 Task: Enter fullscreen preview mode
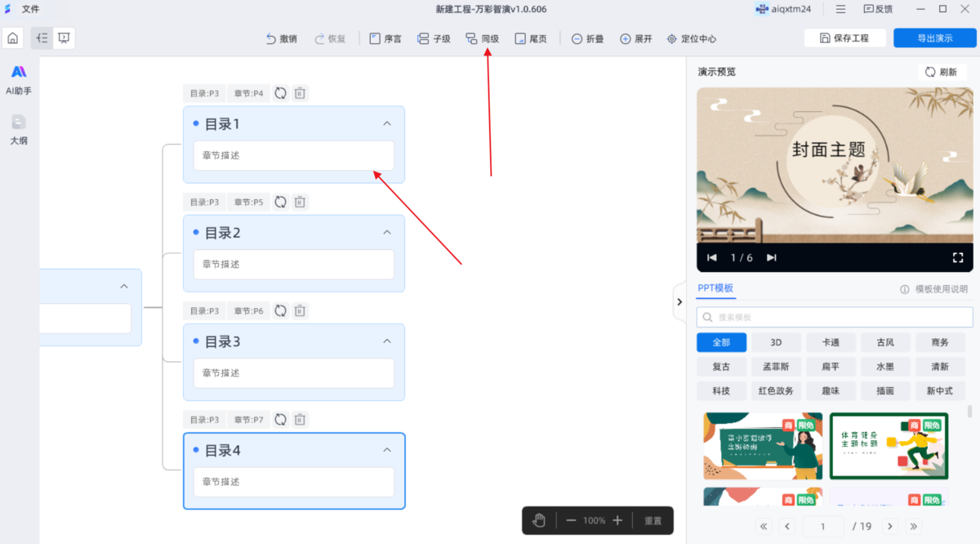[x=958, y=257]
